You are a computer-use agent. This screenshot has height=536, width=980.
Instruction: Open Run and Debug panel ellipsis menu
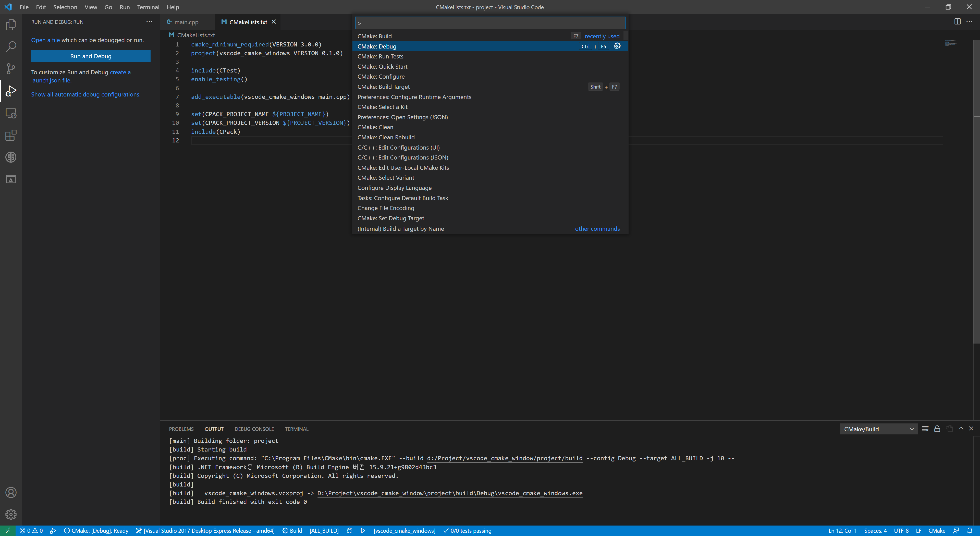click(x=149, y=22)
